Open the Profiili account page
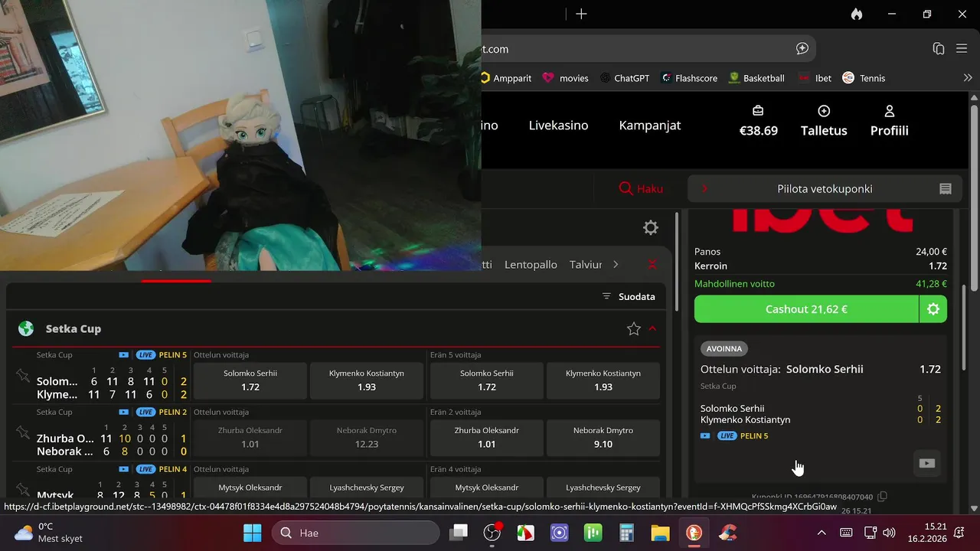The image size is (980, 551). pos(889,122)
